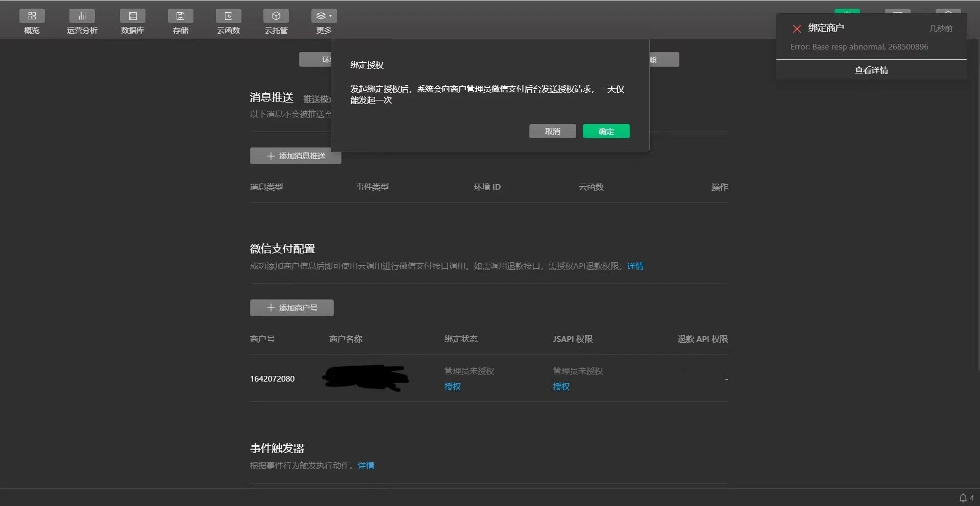Open the 存储 storage section

[180, 22]
